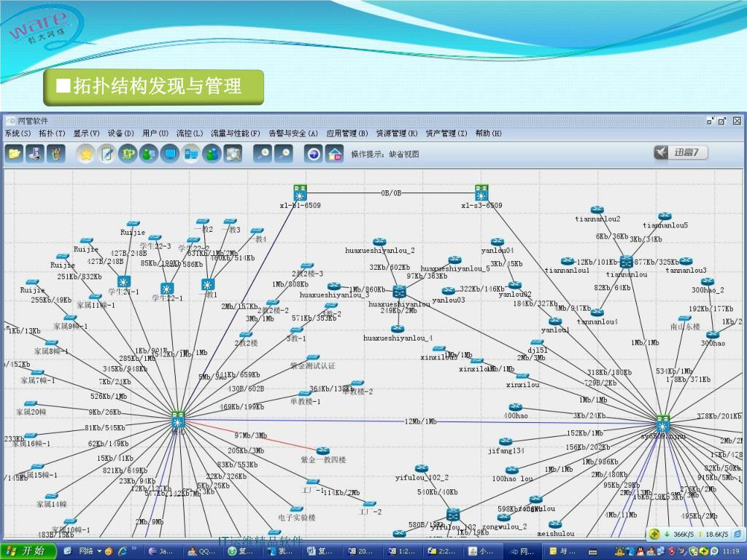
Task: Select the 400hao router node
Action: point(516,407)
